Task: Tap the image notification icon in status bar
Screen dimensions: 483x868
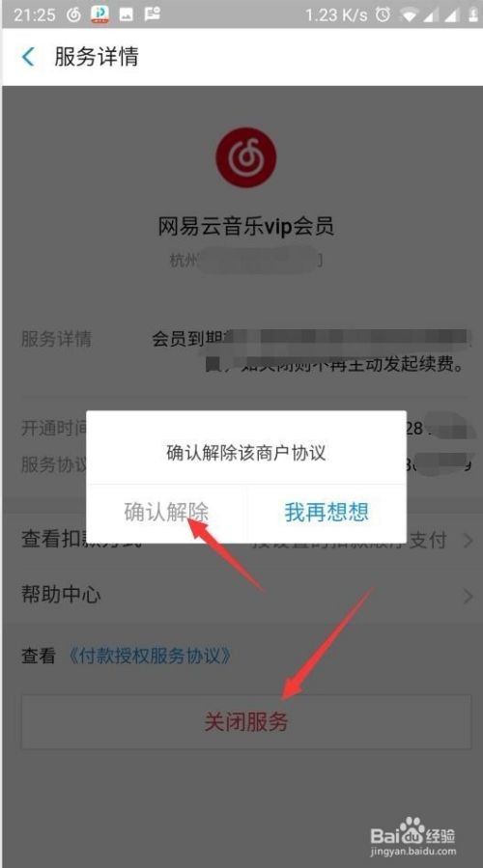Action: tap(127, 14)
